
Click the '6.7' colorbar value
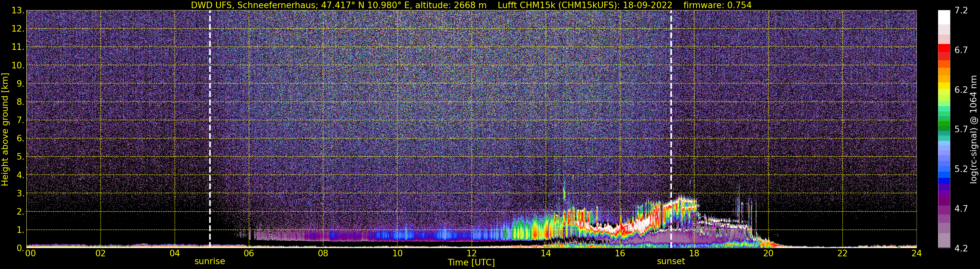[961, 50]
